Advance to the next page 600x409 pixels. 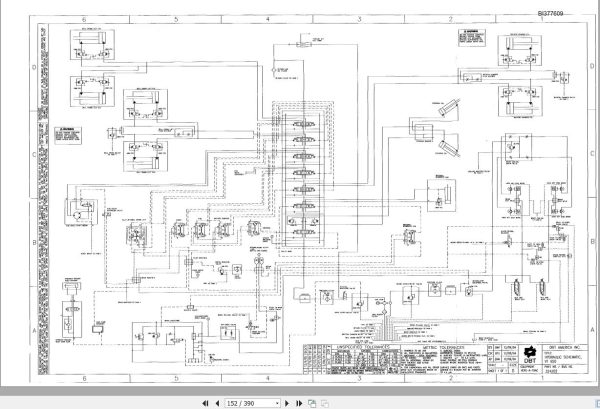(287, 403)
